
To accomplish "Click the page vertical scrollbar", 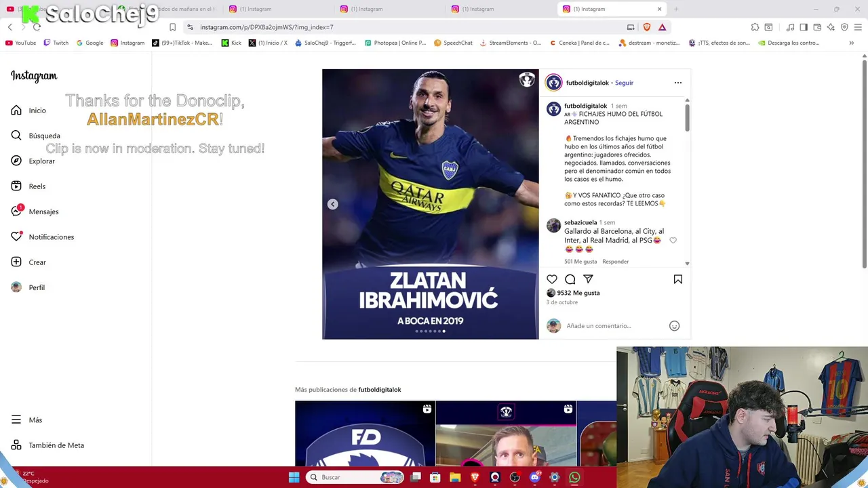I will coord(864,163).
